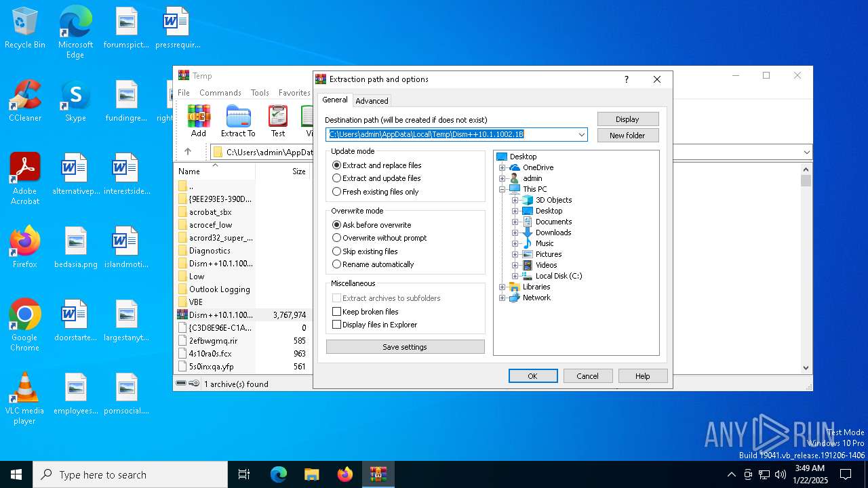Click the Cancel button
Viewport: 868px width, 488px height.
(x=587, y=376)
